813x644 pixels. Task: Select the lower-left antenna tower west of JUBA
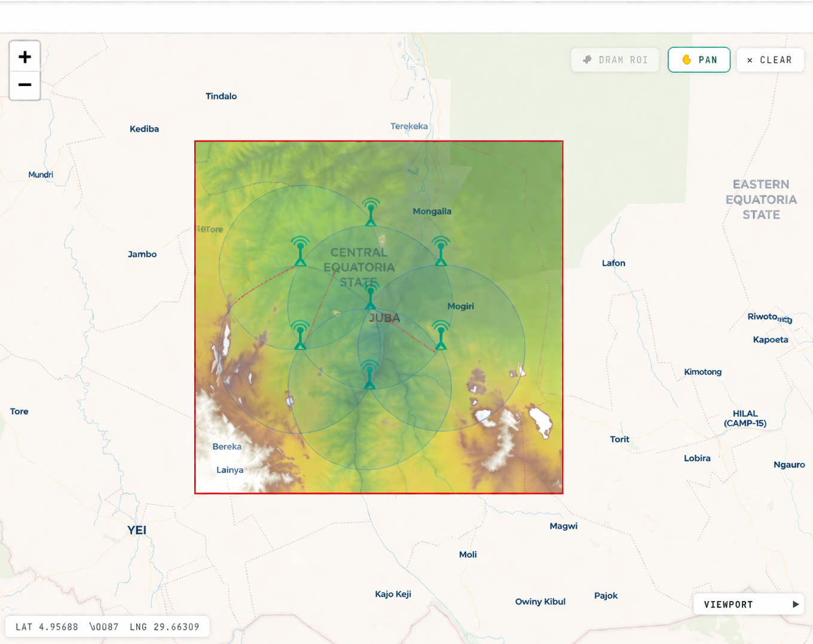click(x=300, y=335)
